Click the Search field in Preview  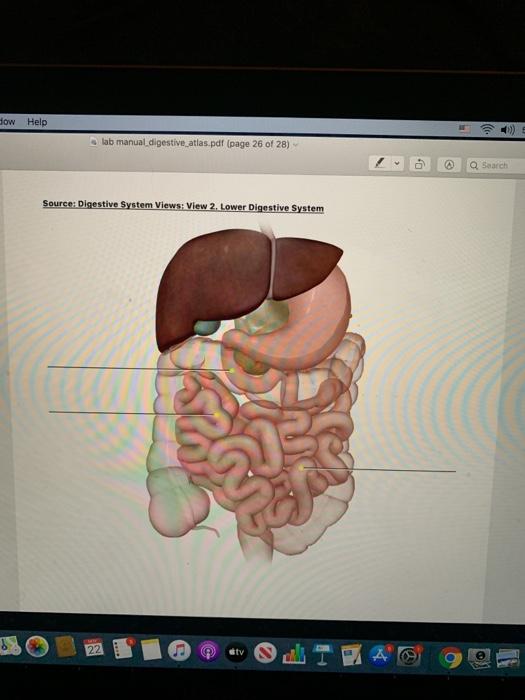tap(496, 166)
